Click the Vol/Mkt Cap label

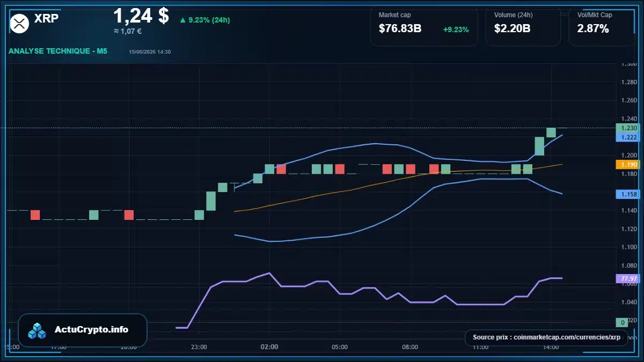(595, 15)
